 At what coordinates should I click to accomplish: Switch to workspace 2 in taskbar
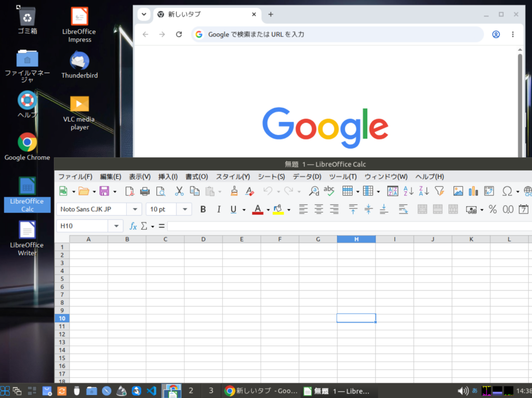(191, 391)
